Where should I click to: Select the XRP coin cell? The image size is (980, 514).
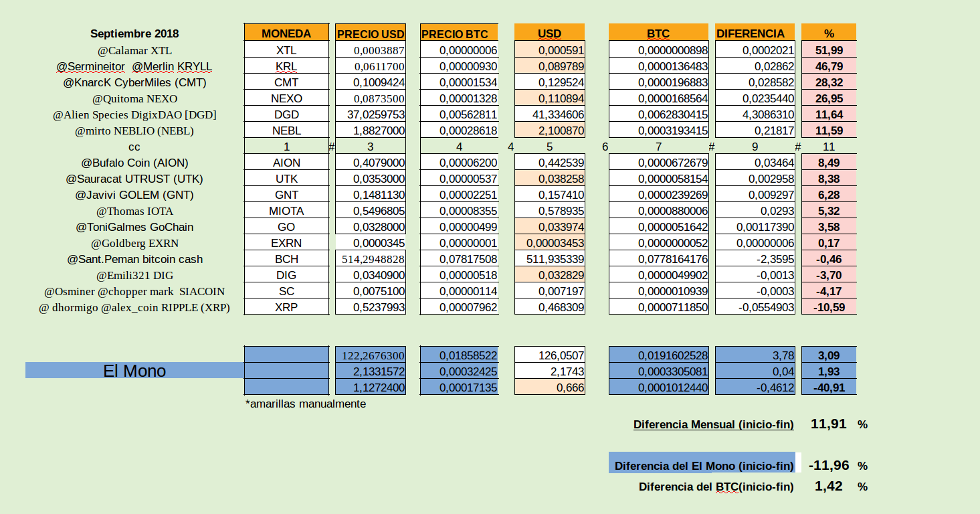[x=286, y=307]
